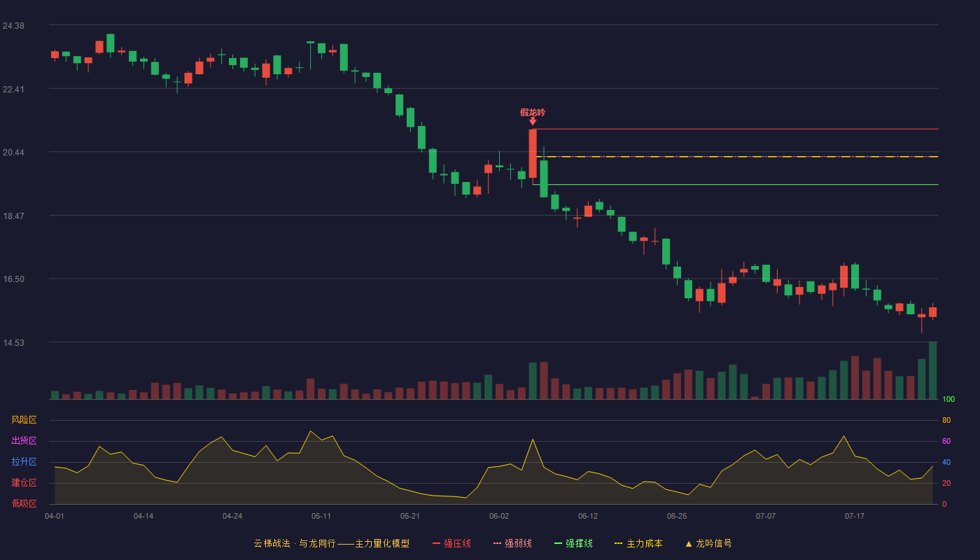Screen dimensions: 980x560
Task: Click the 假龙吟 signal label
Action: click(x=533, y=112)
